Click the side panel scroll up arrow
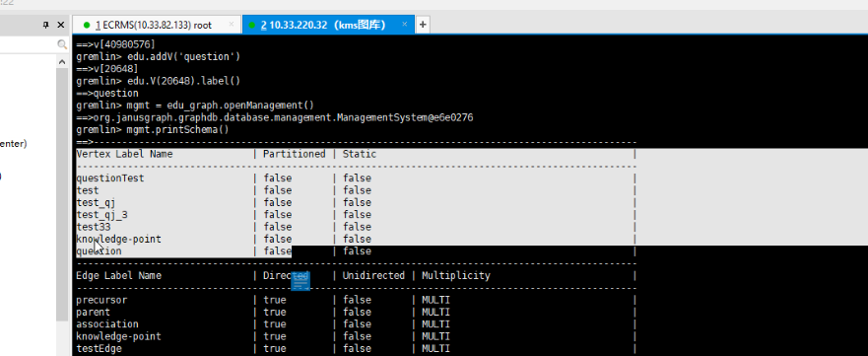Viewport: 868px width, 356px height. pos(61,61)
